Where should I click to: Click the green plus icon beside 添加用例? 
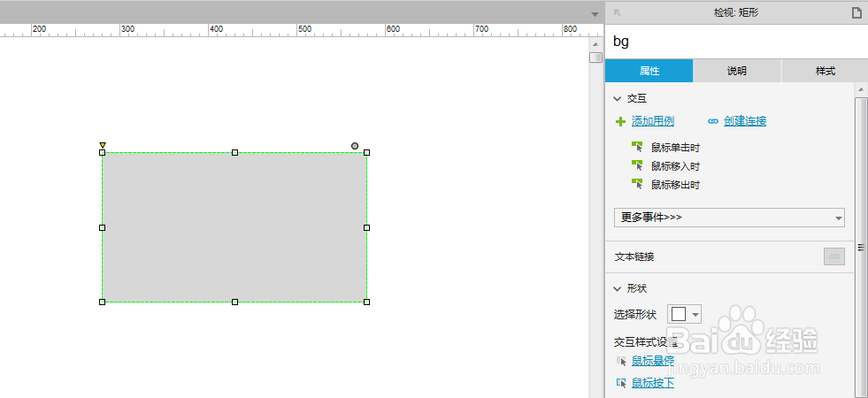[x=620, y=121]
